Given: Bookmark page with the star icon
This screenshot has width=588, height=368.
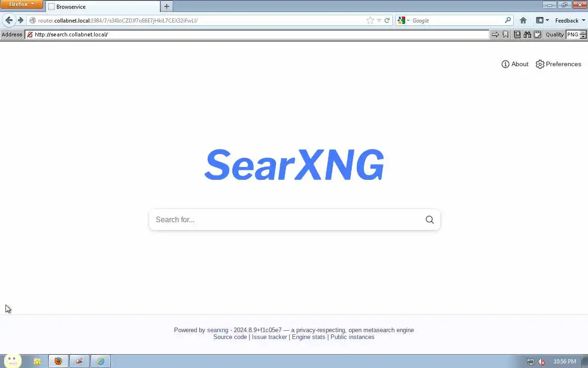Looking at the screenshot, I should pos(370,20).
